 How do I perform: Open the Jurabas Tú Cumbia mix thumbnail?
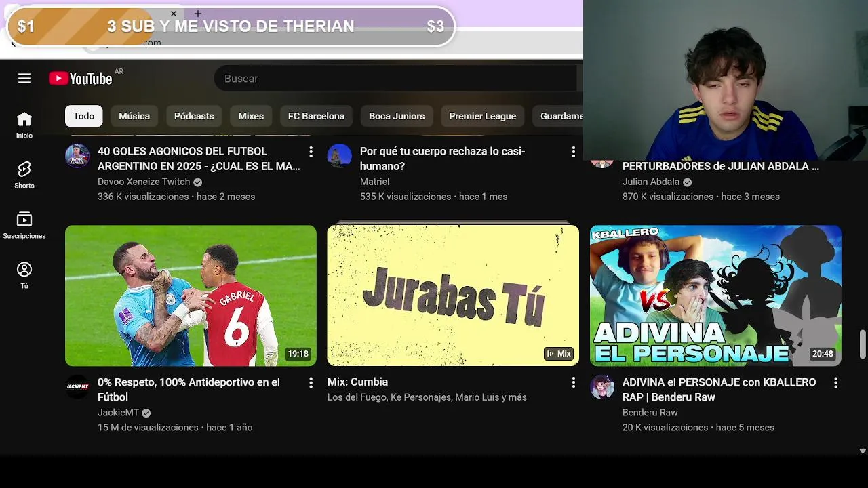453,296
